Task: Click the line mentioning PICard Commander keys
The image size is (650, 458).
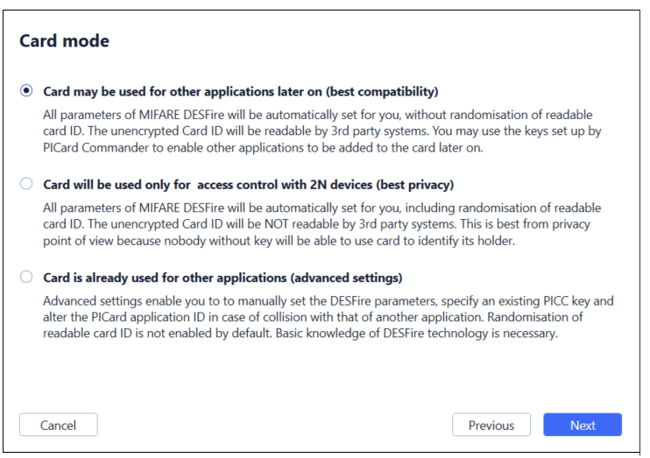Action: [x=263, y=148]
